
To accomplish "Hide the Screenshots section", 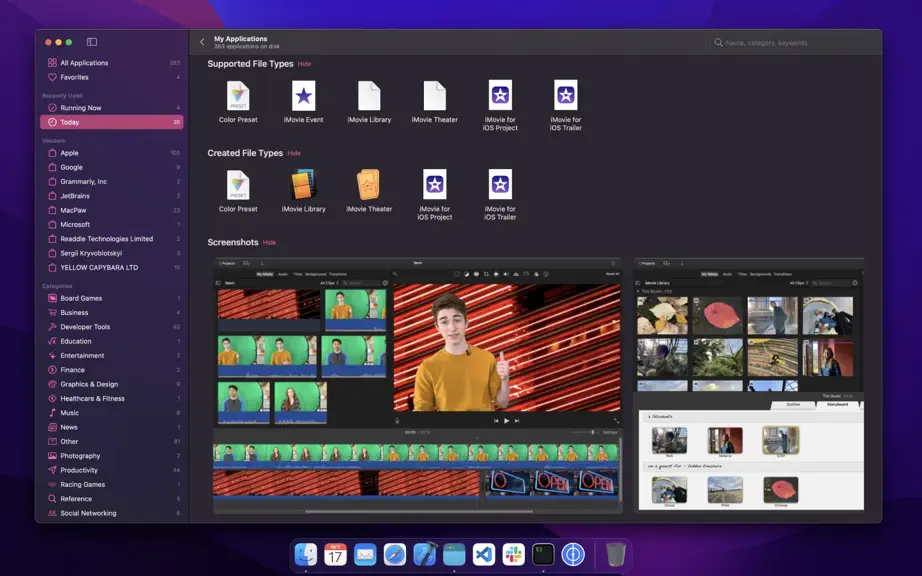I will coord(269,243).
